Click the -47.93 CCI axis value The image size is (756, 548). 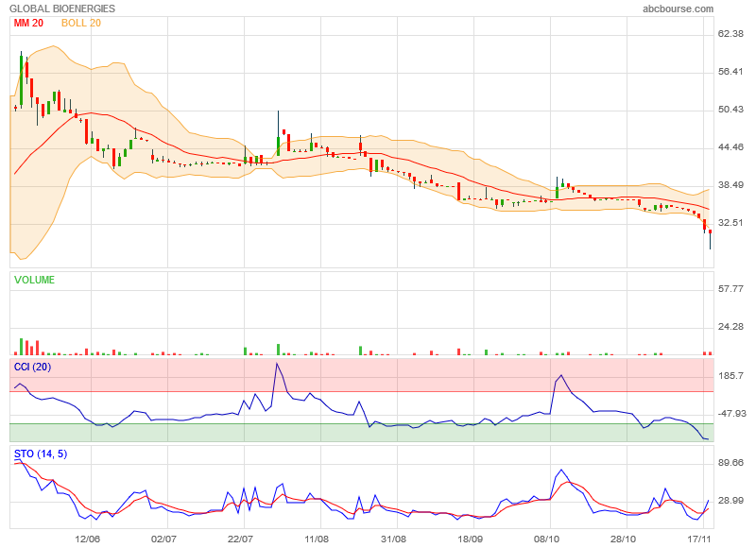pyautogui.click(x=731, y=414)
